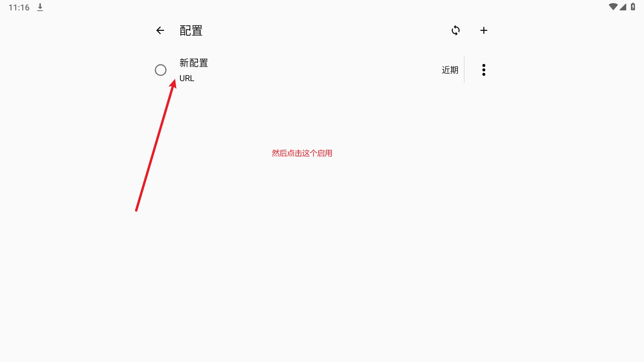
Task: Tap the 新配置 profile name
Action: pos(194,63)
